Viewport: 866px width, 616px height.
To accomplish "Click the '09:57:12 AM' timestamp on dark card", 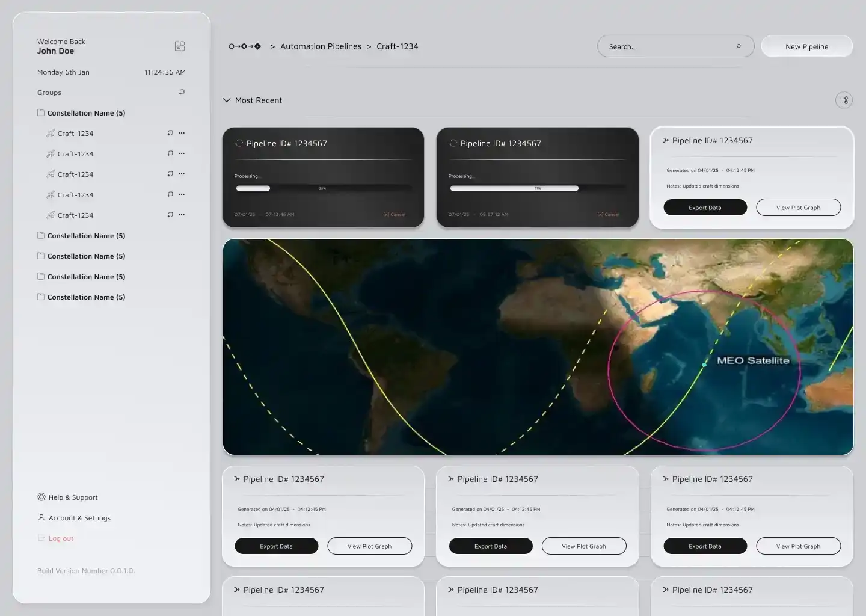I will coord(494,214).
